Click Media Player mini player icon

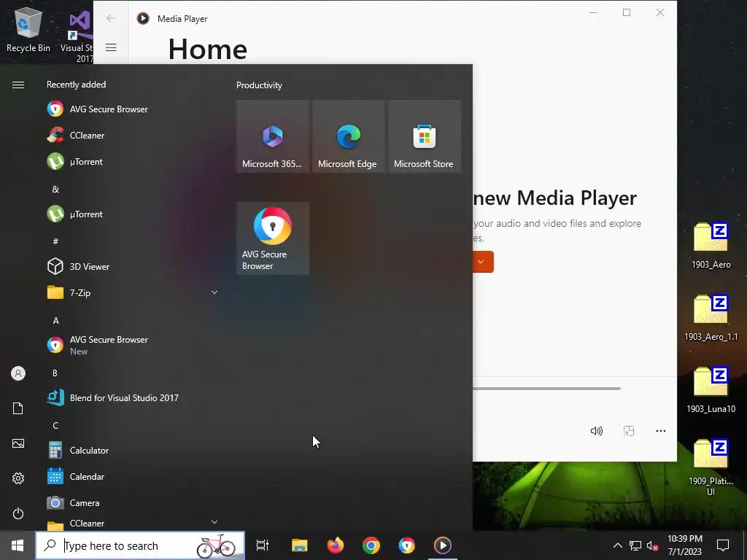[x=629, y=431]
